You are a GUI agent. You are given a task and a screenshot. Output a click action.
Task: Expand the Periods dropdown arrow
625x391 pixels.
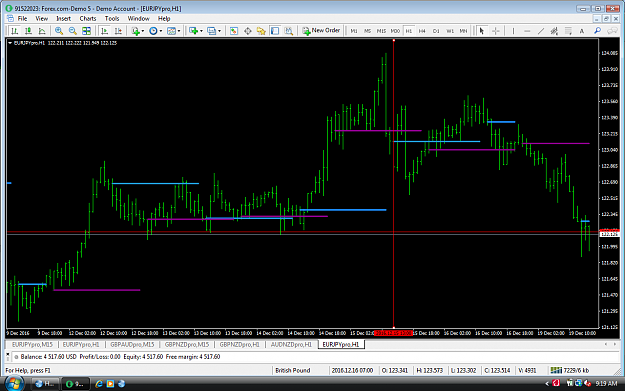coord(161,31)
